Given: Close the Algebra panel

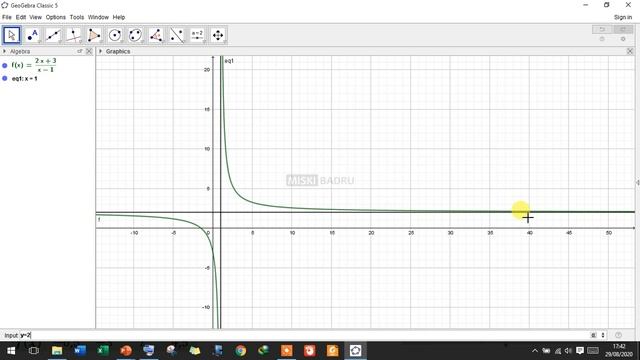Looking at the screenshot, I should [x=89, y=51].
